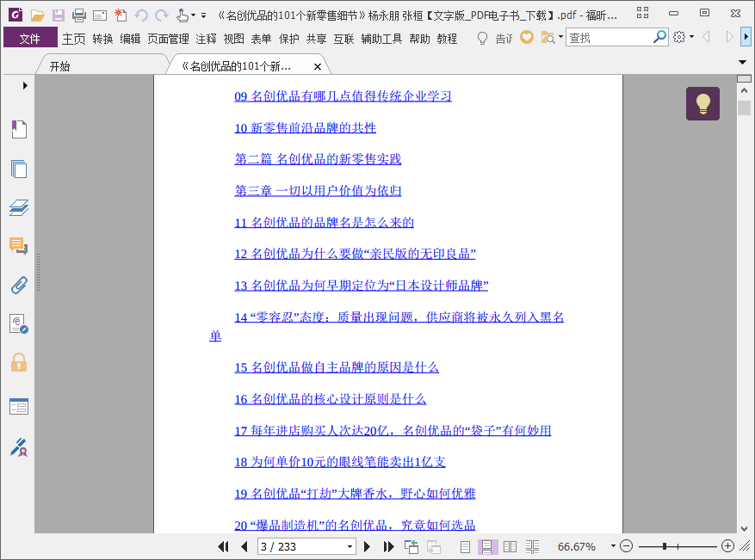The height and width of the screenshot is (560, 755).
Task: Click the vertical scrollbar down arrow
Action: point(744,528)
